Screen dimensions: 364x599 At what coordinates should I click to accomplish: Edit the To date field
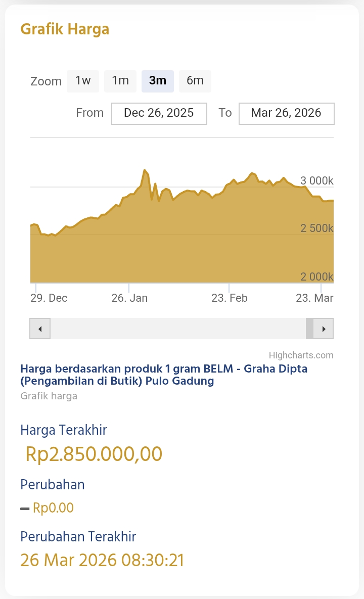pyautogui.click(x=286, y=113)
